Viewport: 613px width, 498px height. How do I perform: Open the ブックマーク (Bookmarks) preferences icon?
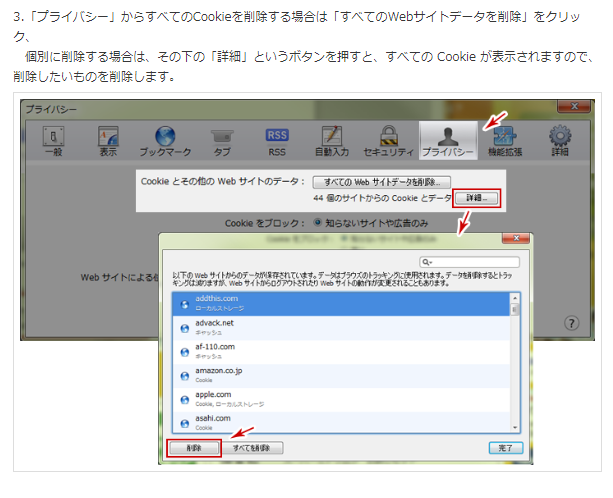(x=165, y=139)
